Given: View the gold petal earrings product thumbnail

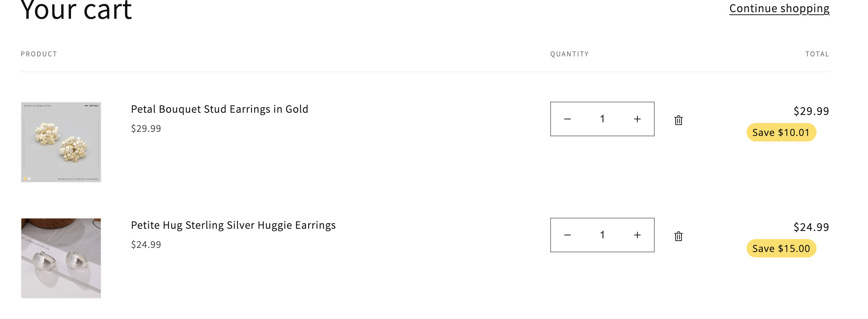Looking at the screenshot, I should [61, 142].
